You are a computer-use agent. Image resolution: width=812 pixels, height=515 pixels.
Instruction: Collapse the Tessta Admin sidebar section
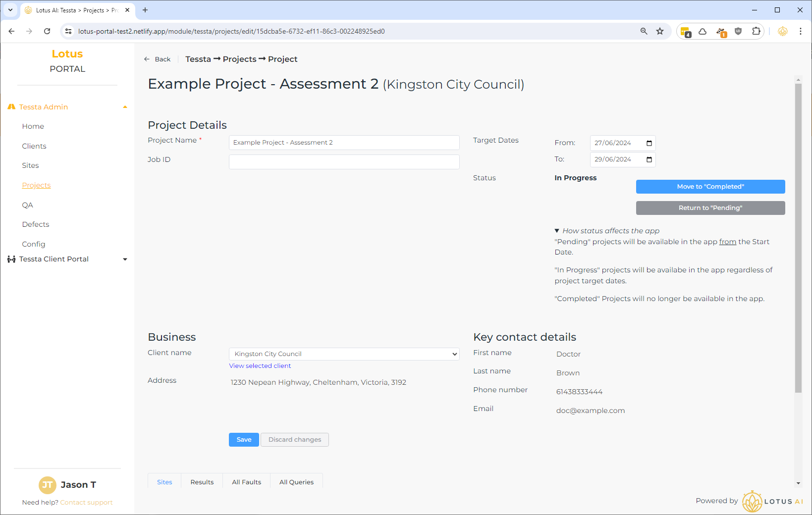pyautogui.click(x=125, y=107)
